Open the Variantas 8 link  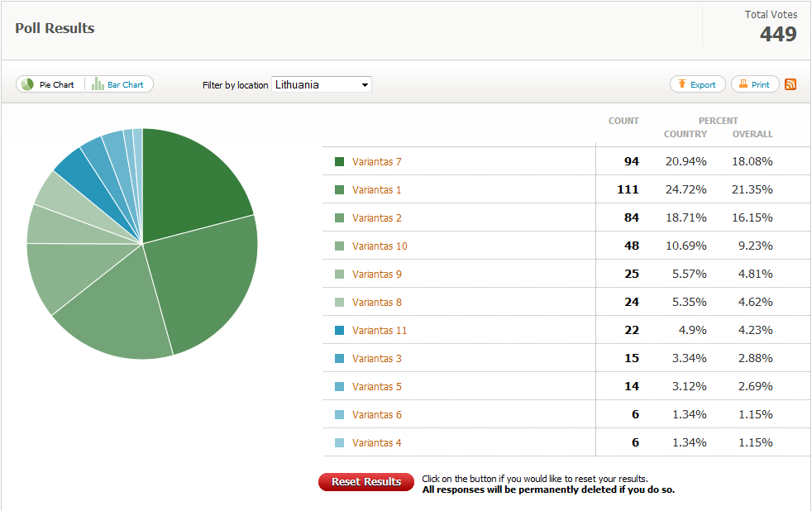click(x=376, y=303)
